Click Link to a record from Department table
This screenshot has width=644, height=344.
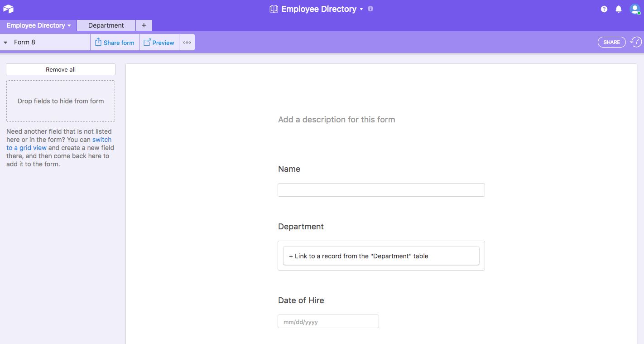click(x=381, y=256)
